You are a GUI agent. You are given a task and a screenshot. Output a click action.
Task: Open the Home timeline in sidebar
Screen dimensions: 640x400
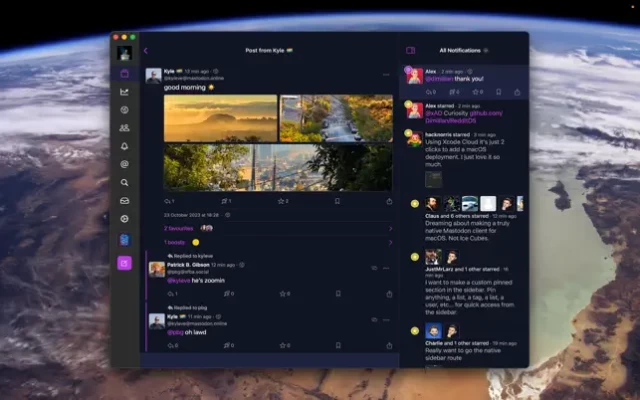(125, 73)
